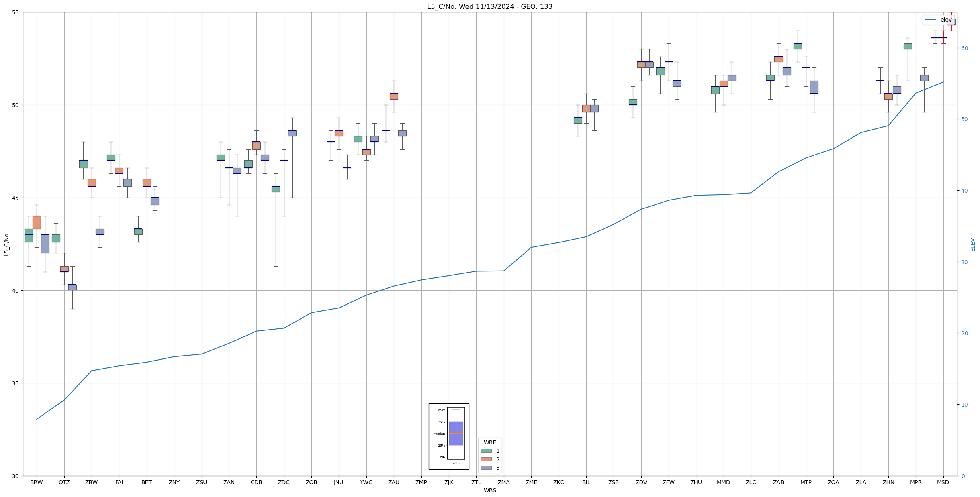
Task: Click the orange WRE 2 legend swatch
Action: 486,459
